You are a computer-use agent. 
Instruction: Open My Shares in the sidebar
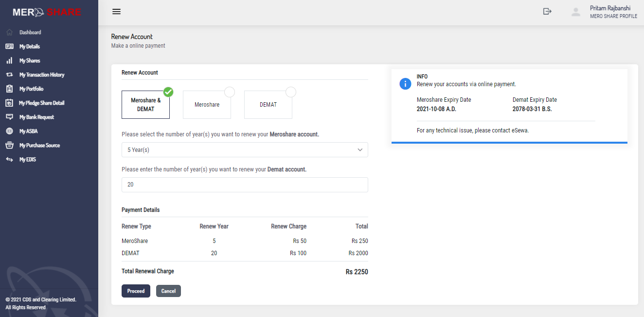(x=29, y=60)
